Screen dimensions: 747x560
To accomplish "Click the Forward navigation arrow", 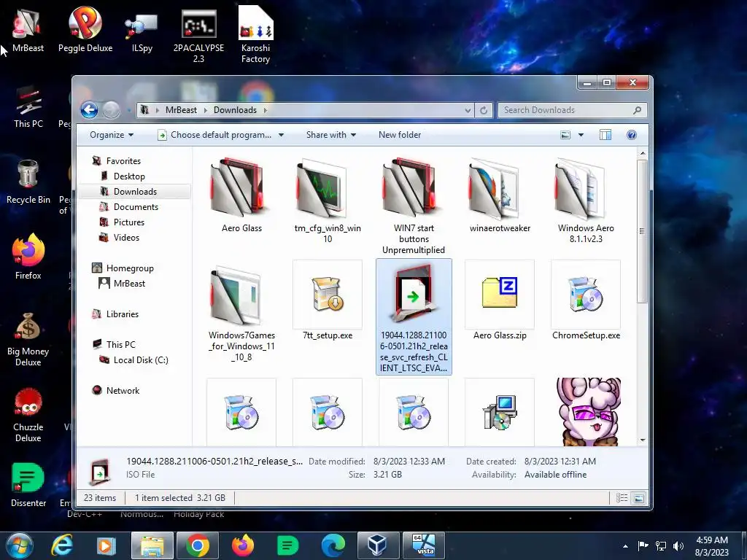I will point(112,110).
